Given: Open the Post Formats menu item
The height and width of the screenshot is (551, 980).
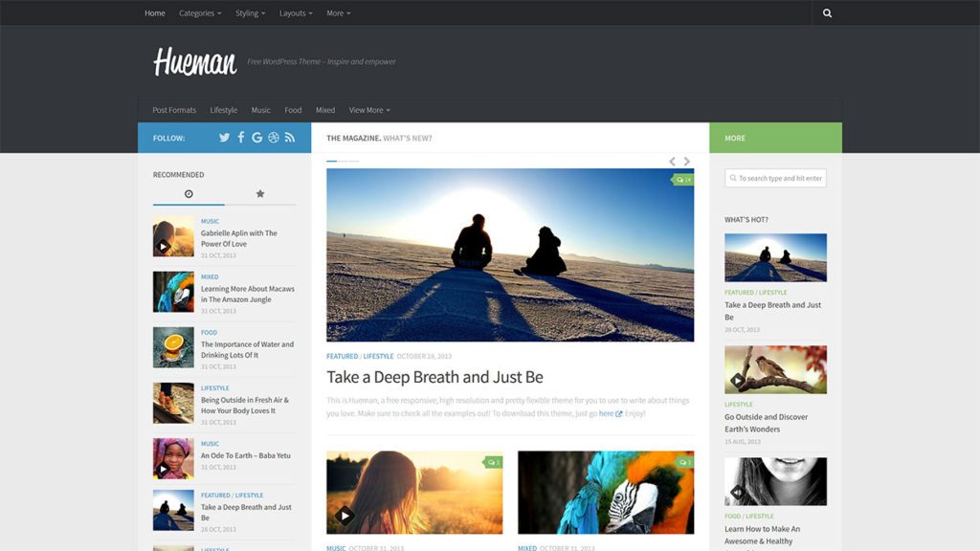Looking at the screenshot, I should tap(174, 110).
